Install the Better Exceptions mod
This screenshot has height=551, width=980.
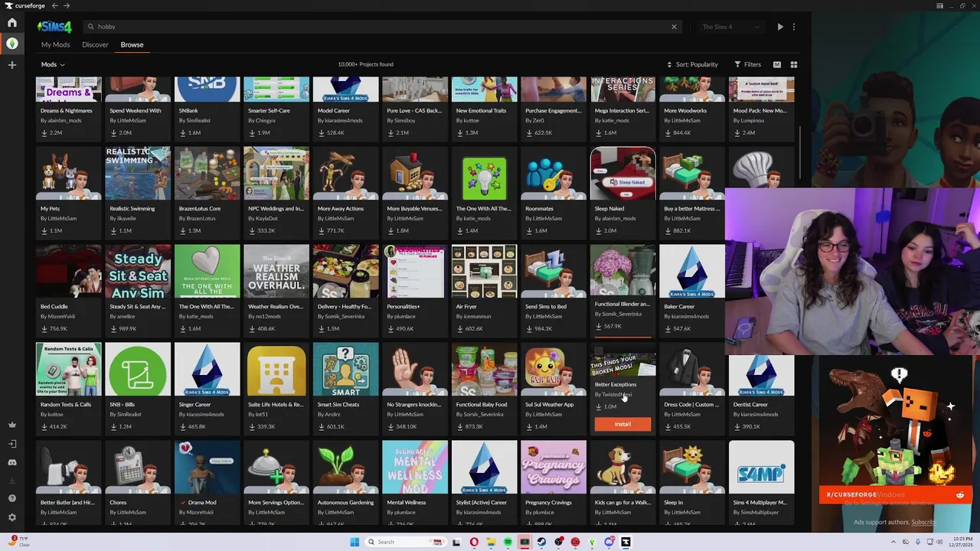[x=622, y=424]
